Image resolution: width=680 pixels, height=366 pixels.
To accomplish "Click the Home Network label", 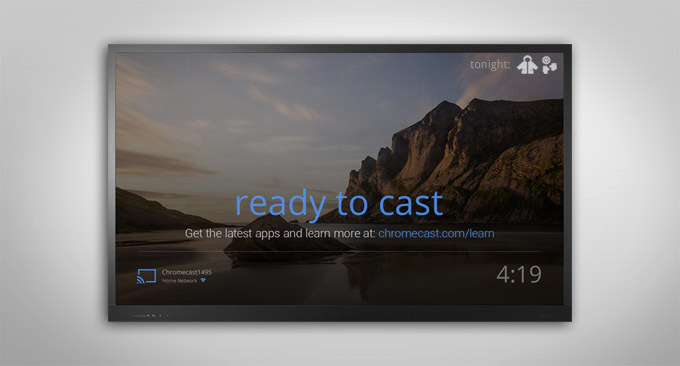I will coord(180,281).
